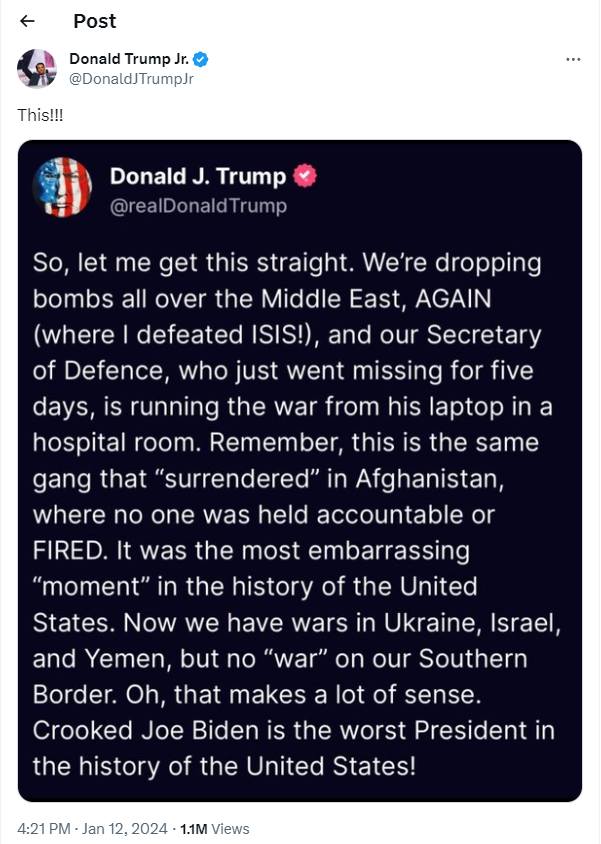Click the "1.1M" view count
Viewport: 601px width, 844px height.
(x=194, y=829)
